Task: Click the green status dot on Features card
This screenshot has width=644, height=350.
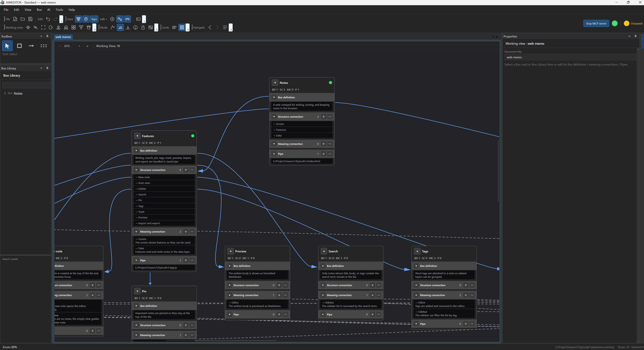Action: (x=193, y=136)
